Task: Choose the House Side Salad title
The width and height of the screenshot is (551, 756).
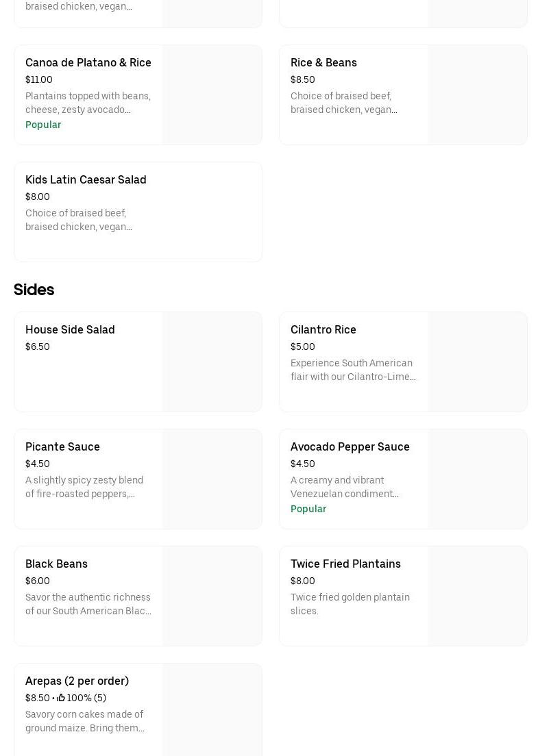Action: click(70, 330)
